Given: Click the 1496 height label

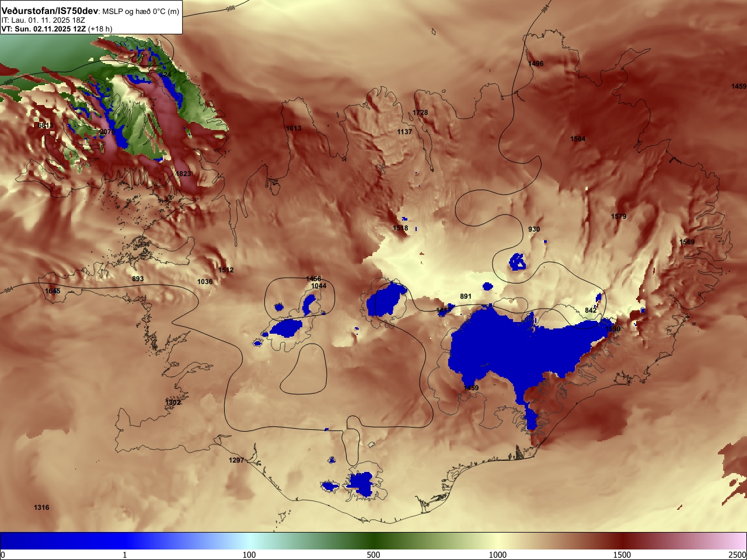Looking at the screenshot, I should [535, 64].
